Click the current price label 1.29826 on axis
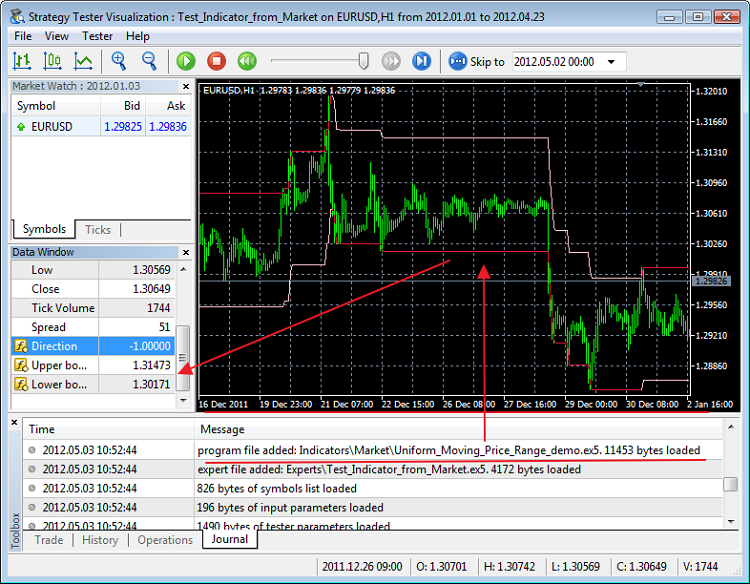 click(x=711, y=281)
